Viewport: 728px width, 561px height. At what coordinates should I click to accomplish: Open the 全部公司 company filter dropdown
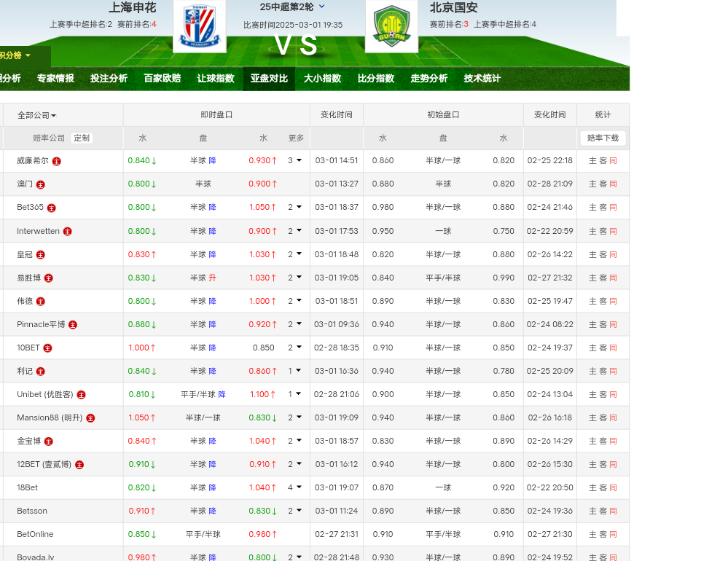tap(36, 115)
